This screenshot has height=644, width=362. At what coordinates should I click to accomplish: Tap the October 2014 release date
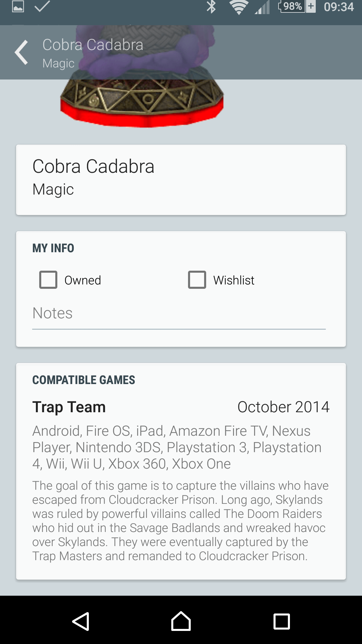pos(283,407)
